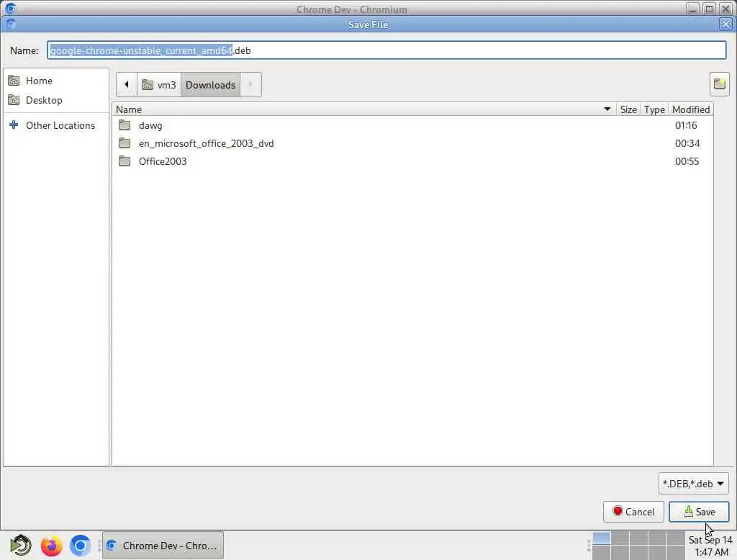Switch to Chrome Dev task in taskbar
The image size is (737, 560).
coord(163,546)
